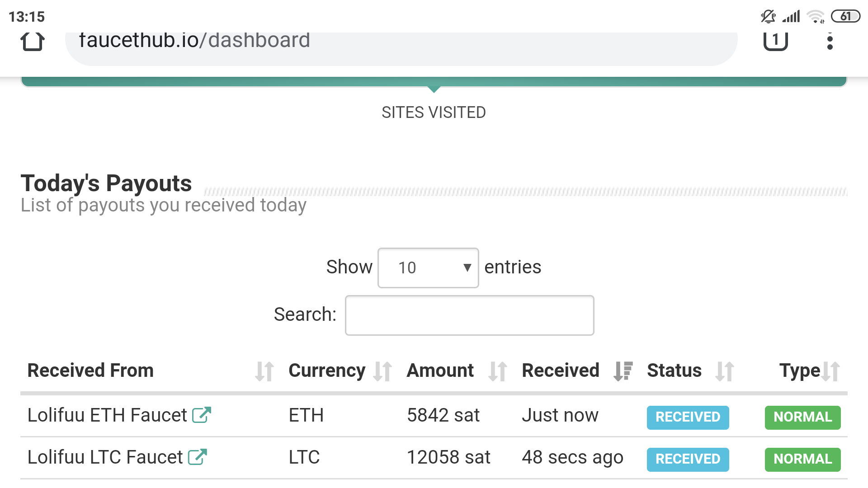Tap the cellular signal strength icon
This screenshot has width=868, height=488.
[x=792, y=17]
